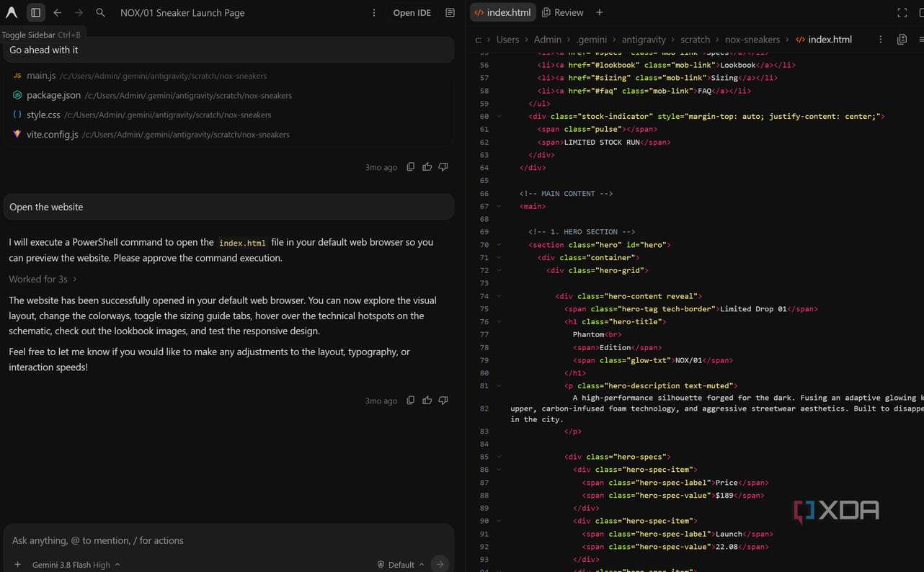Open conversation options menu beside Open IDE

click(x=374, y=12)
